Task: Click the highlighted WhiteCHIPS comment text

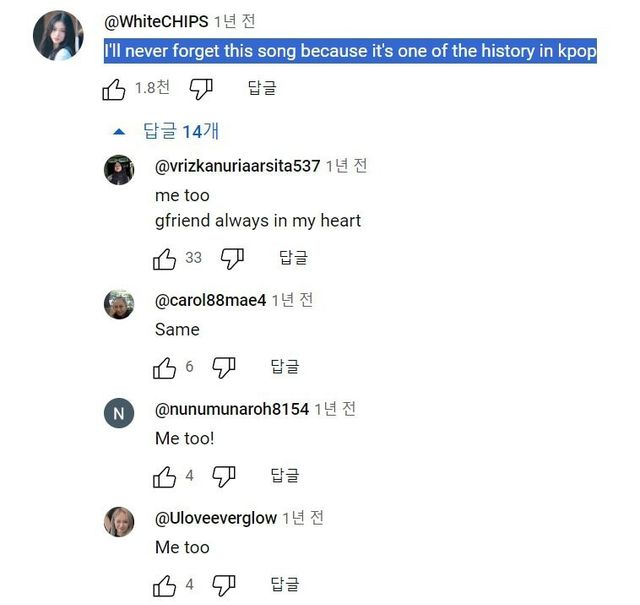Action: [350, 51]
